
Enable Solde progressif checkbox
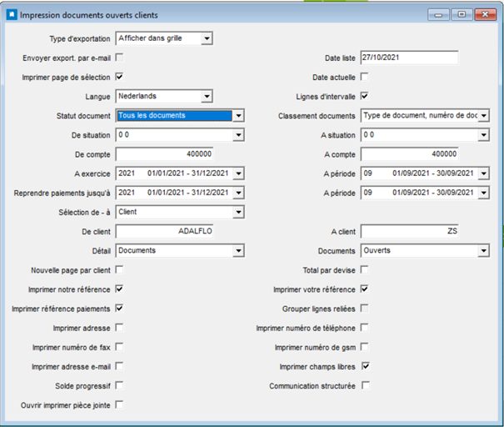(x=119, y=385)
